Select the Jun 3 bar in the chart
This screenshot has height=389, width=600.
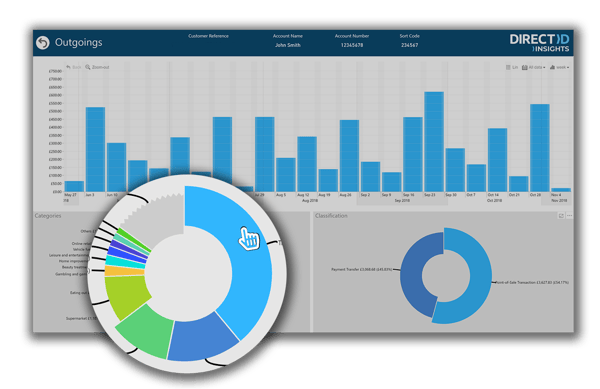point(95,150)
